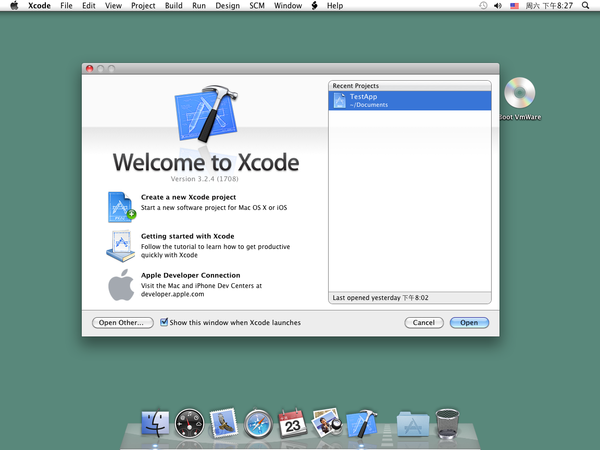This screenshot has width=600, height=450.
Task: Click the gray Apple Developer Connection logo
Action: tap(121, 285)
